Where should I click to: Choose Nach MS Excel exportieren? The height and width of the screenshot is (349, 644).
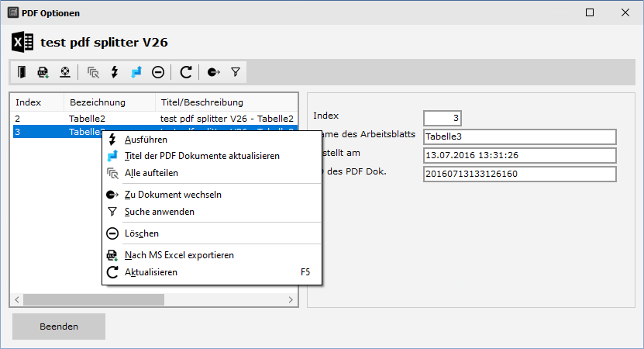(x=179, y=255)
